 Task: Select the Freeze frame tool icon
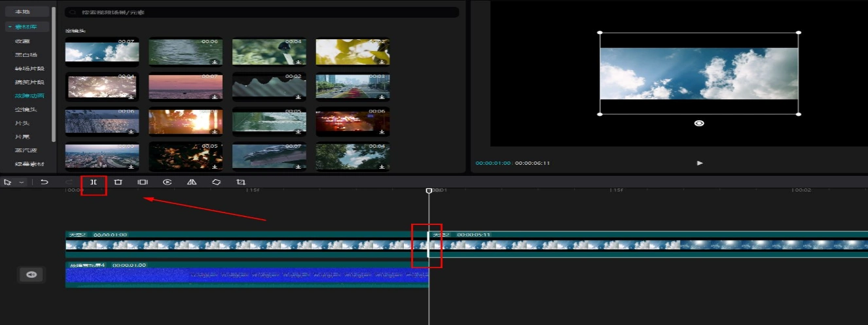pos(142,182)
